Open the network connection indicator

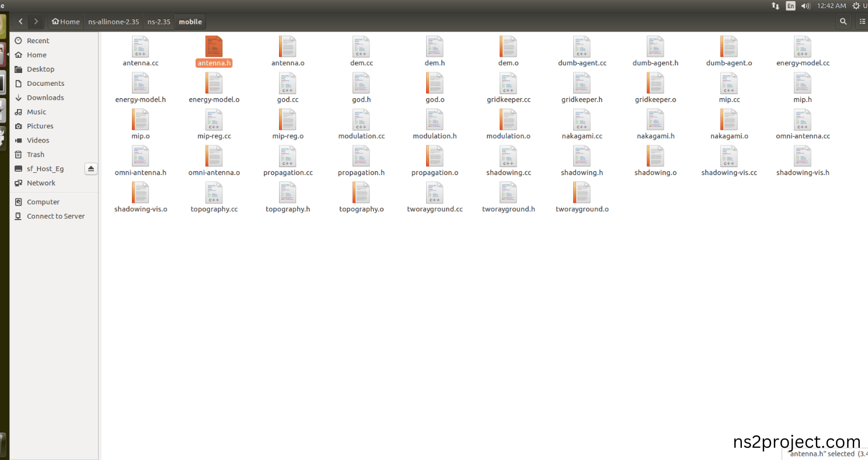pos(775,6)
